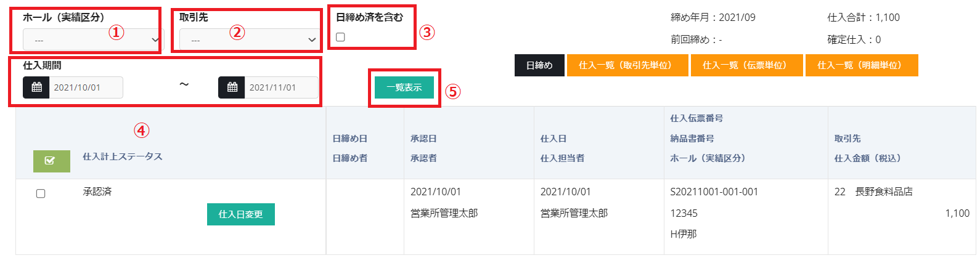Click the start date calendar icon
The width and height of the screenshot is (980, 263).
[36, 87]
